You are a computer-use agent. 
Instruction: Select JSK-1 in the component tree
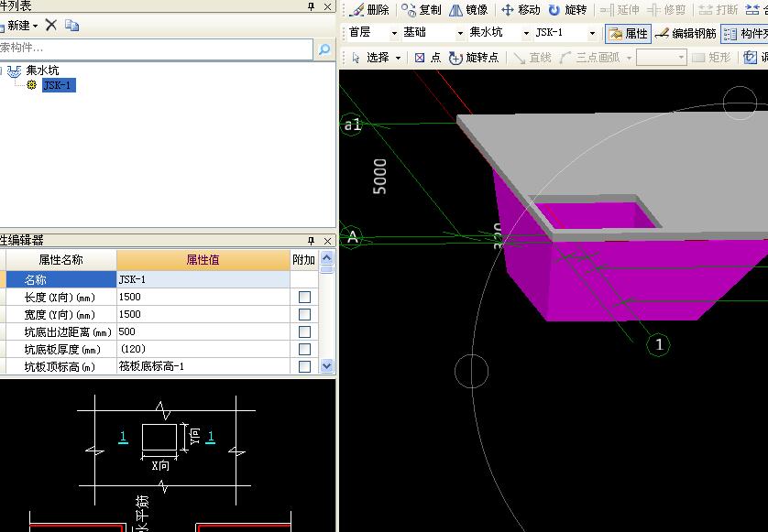pyautogui.click(x=59, y=85)
